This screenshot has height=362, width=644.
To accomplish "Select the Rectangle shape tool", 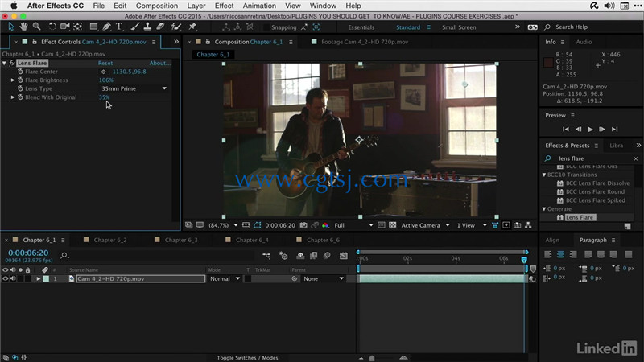I will [x=93, y=27].
